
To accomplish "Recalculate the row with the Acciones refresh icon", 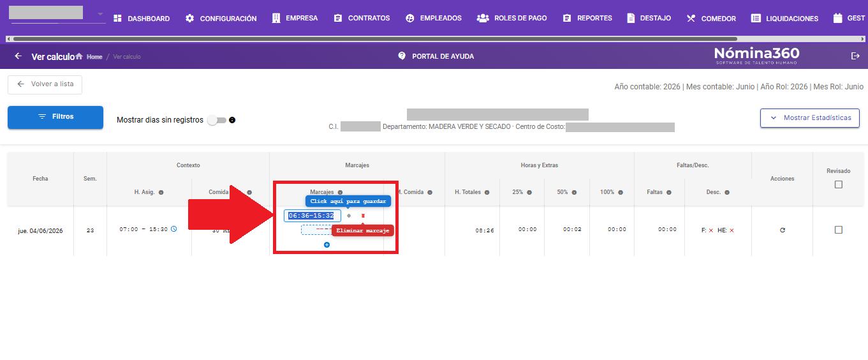I will [x=783, y=230].
